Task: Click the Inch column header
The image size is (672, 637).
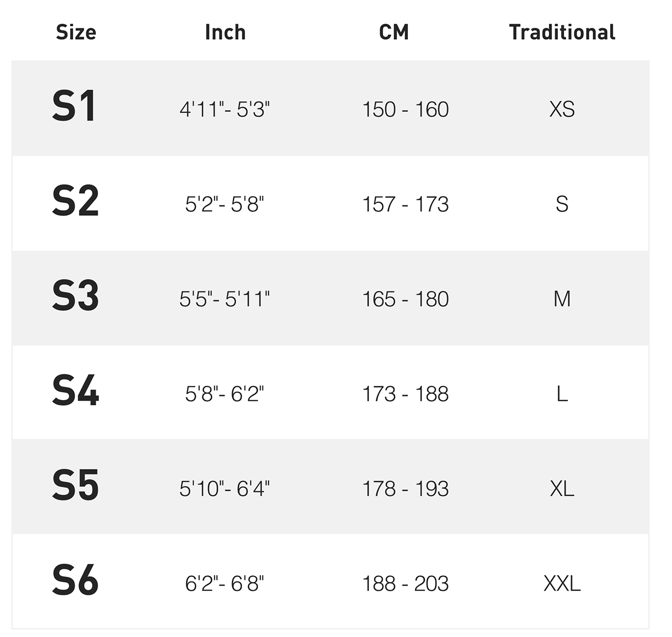Action: (225, 32)
